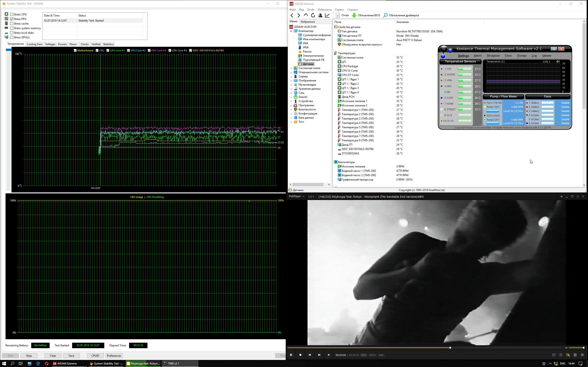Pause playback in PotPlayer
588x367 pixels.
[291, 355]
